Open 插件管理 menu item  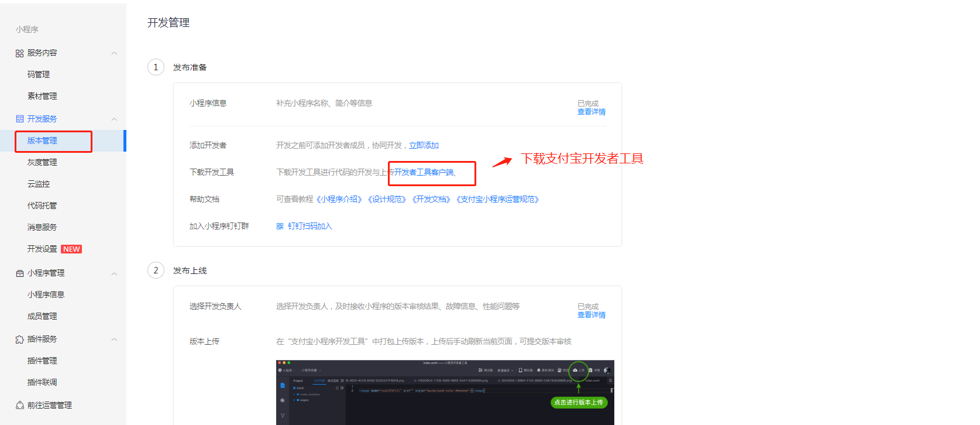[x=42, y=361]
